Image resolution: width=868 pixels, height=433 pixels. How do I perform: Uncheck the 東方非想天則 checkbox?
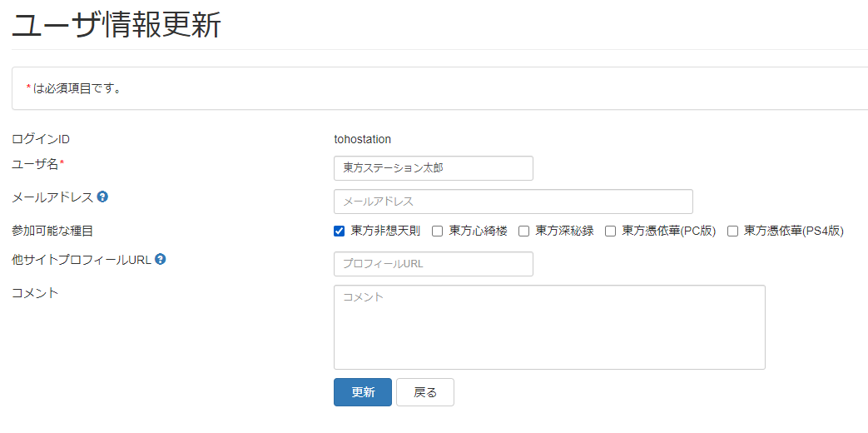tap(340, 231)
